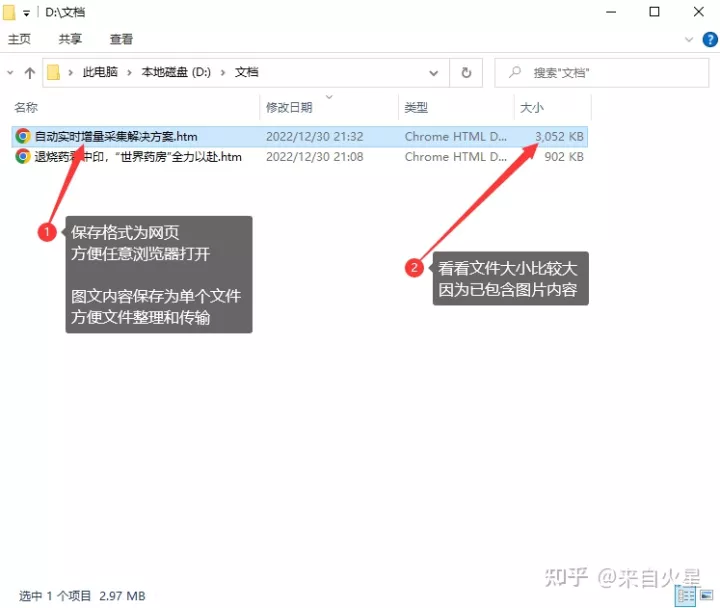Expand chevron before 此电脑 in path
The height and width of the screenshot is (608, 720).
(71, 73)
